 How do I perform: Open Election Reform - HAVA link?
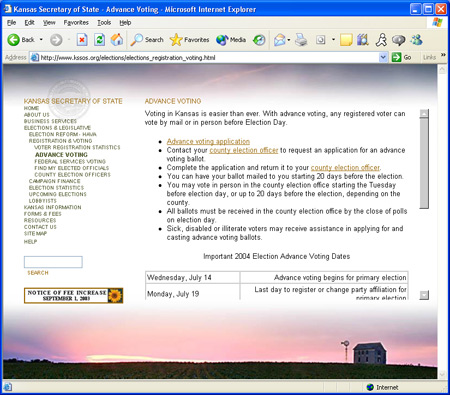pyautogui.click(x=63, y=134)
